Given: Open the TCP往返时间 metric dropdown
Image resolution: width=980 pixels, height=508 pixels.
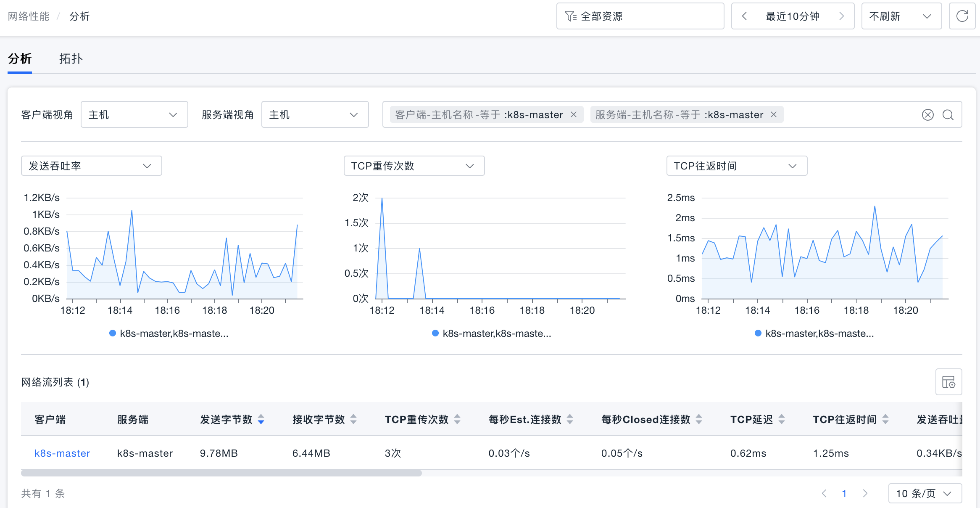Looking at the screenshot, I should (x=736, y=166).
